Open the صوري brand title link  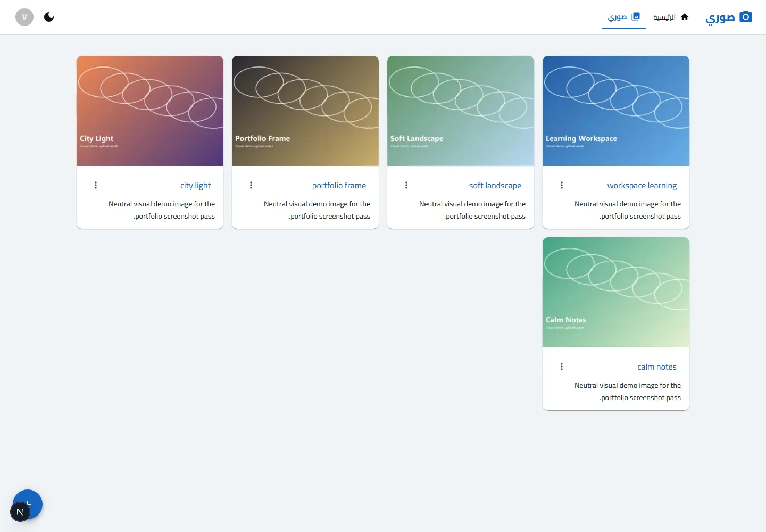click(x=720, y=18)
